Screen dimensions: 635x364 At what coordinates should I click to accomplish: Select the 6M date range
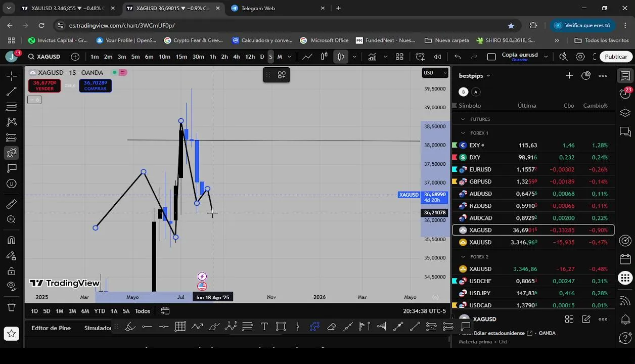coord(85,311)
